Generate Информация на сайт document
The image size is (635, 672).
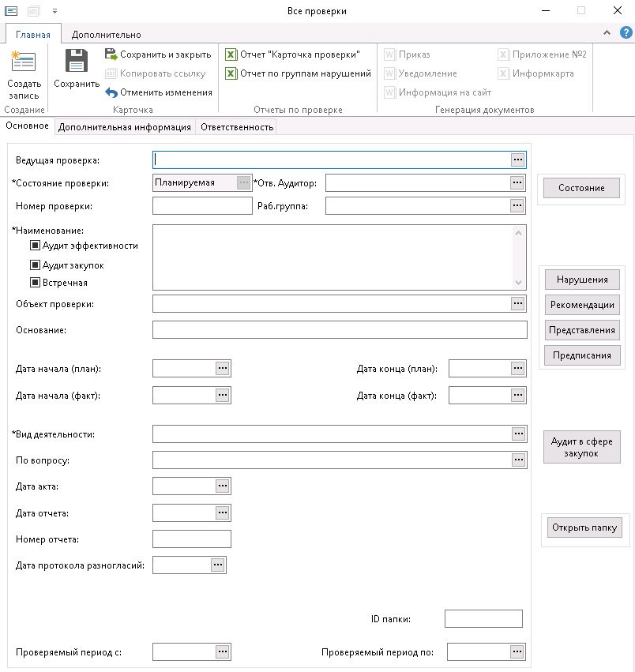438,92
